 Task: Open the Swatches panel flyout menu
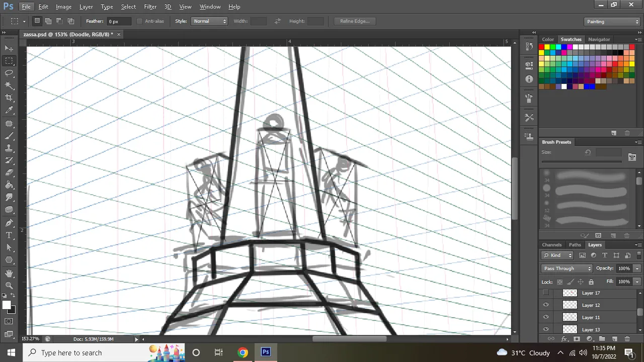tap(637, 39)
